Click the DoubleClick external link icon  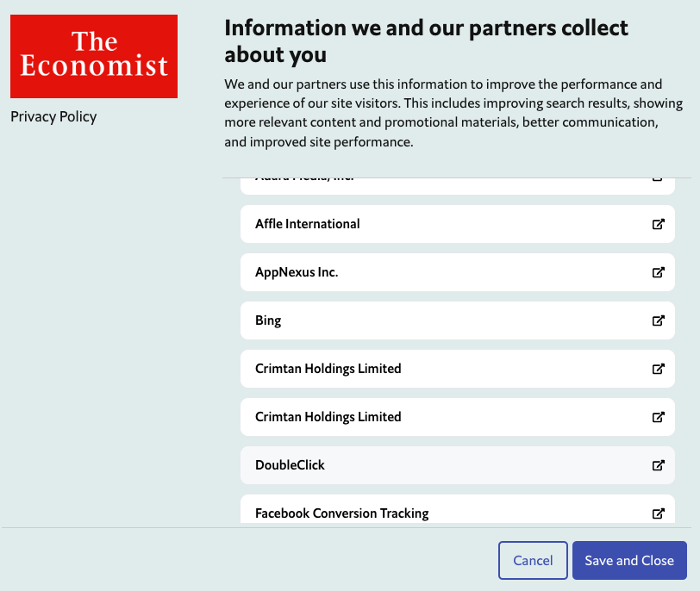(658, 465)
